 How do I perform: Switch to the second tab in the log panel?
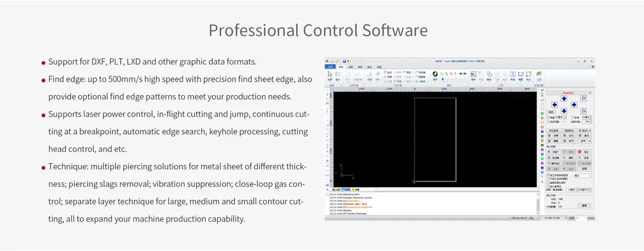coord(346,189)
